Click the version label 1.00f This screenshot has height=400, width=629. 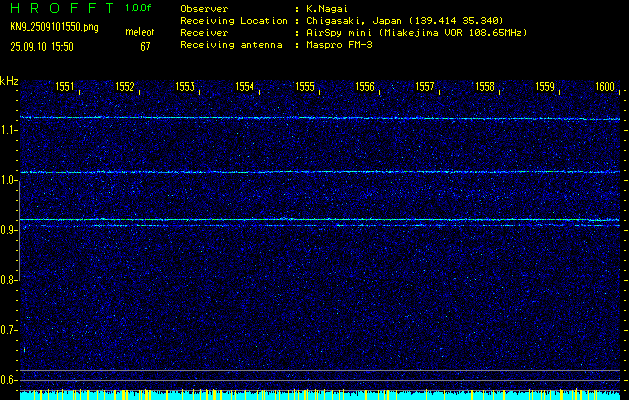[138, 8]
